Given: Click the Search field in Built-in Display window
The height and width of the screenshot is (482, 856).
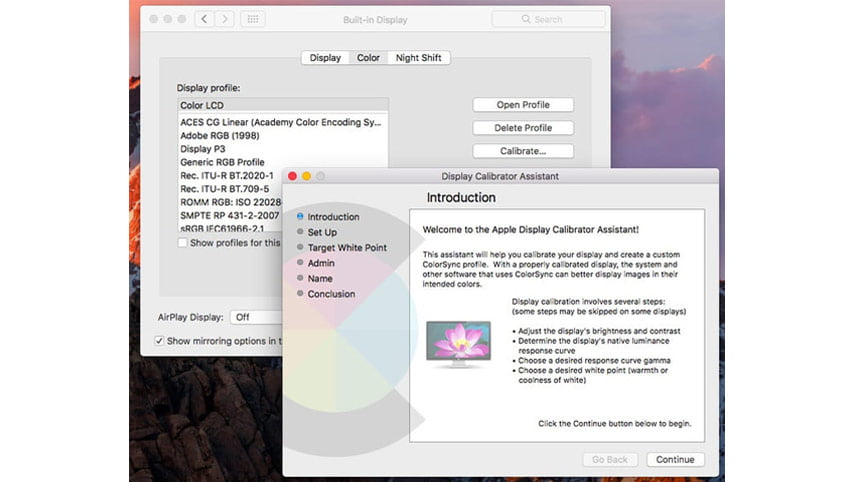Looking at the screenshot, I should 548,19.
